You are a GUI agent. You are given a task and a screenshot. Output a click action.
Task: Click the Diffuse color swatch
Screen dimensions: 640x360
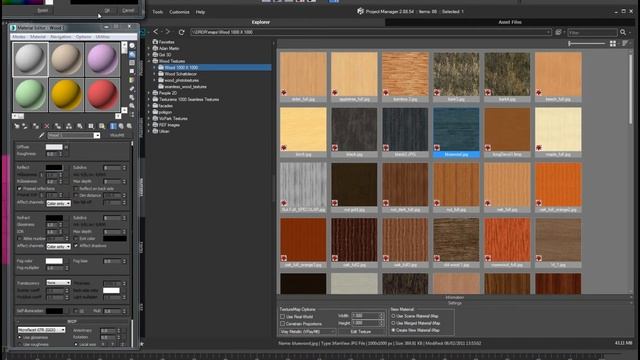(54, 147)
